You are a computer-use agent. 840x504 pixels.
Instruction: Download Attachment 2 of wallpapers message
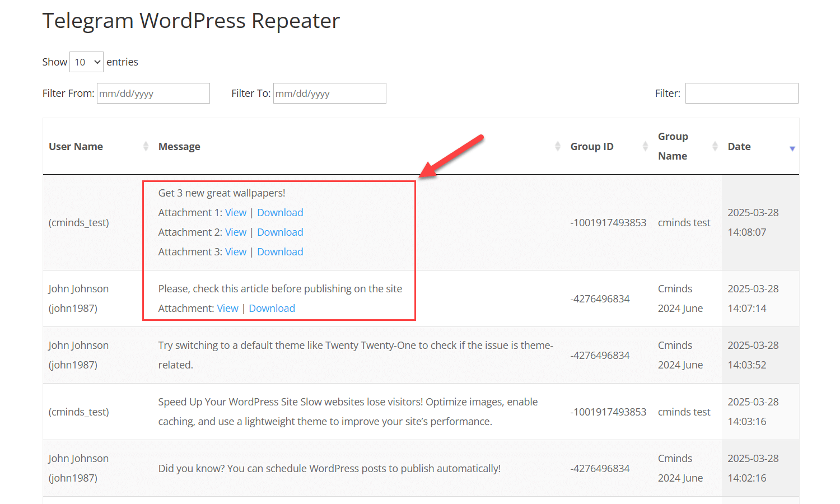[x=280, y=232]
